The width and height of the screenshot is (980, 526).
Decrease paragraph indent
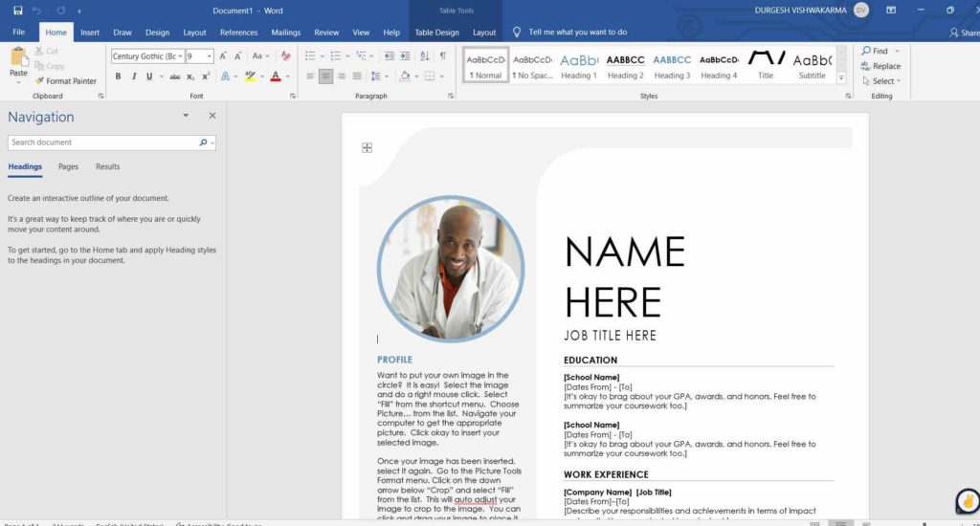(390, 56)
